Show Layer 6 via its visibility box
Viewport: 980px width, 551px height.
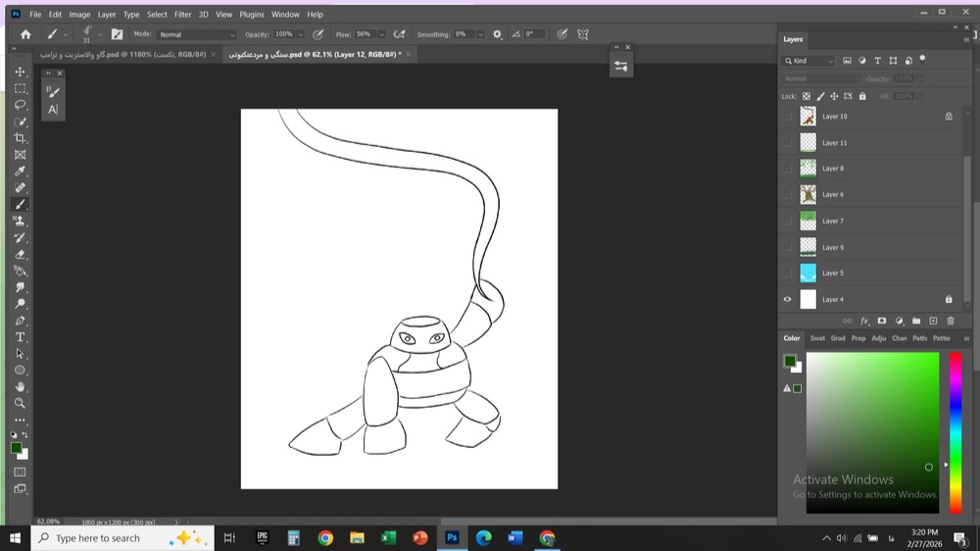(x=788, y=194)
